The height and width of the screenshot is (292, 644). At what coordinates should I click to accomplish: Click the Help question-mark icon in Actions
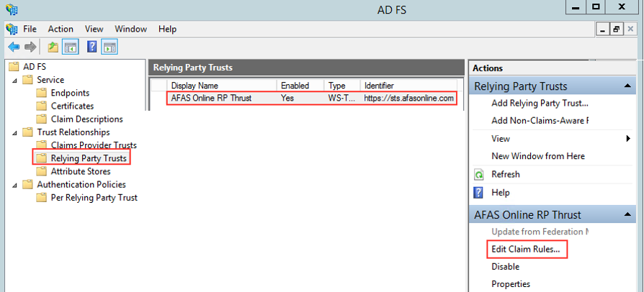tap(479, 192)
